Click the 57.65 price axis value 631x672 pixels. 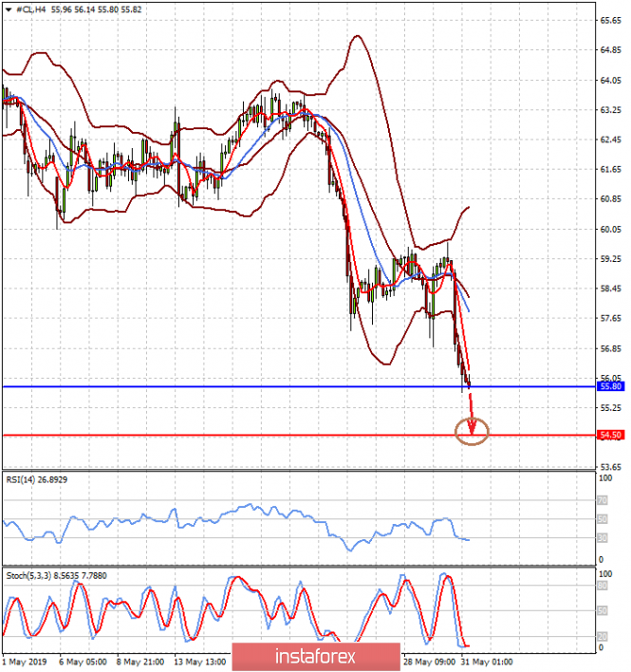click(x=610, y=318)
